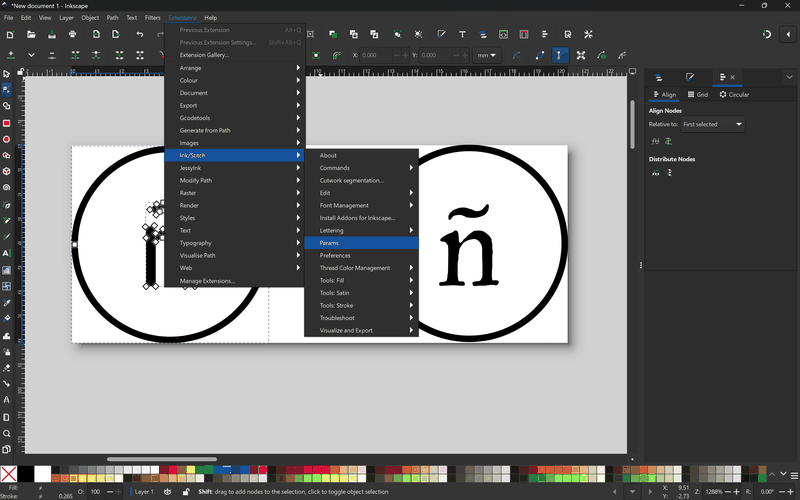Click Break path at selected nodes
Image resolution: width=800 pixels, height=500 pixels.
(x=95, y=55)
